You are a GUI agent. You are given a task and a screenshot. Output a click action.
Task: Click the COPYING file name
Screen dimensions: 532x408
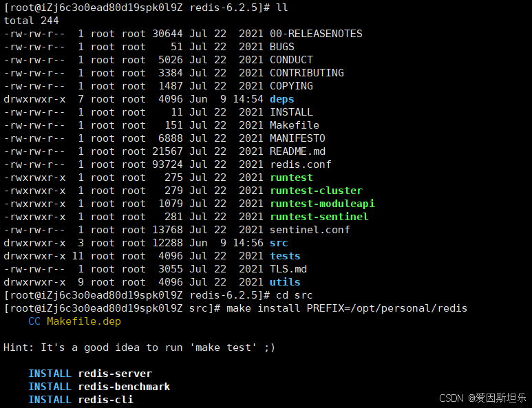coord(291,86)
